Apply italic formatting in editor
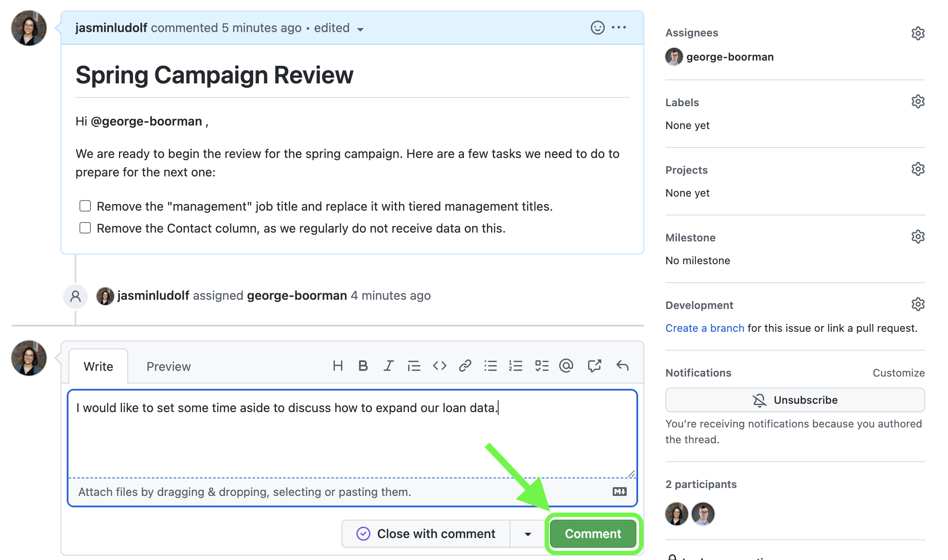948x560 pixels. pyautogui.click(x=388, y=366)
